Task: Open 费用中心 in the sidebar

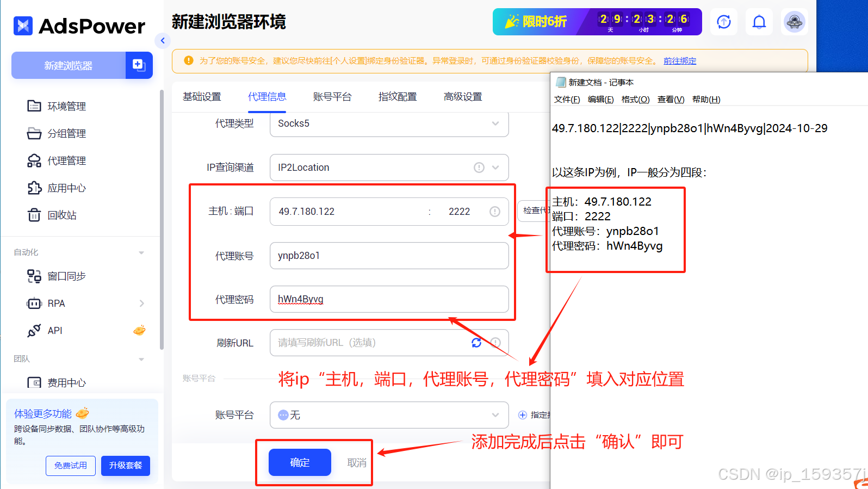Action: (57, 382)
